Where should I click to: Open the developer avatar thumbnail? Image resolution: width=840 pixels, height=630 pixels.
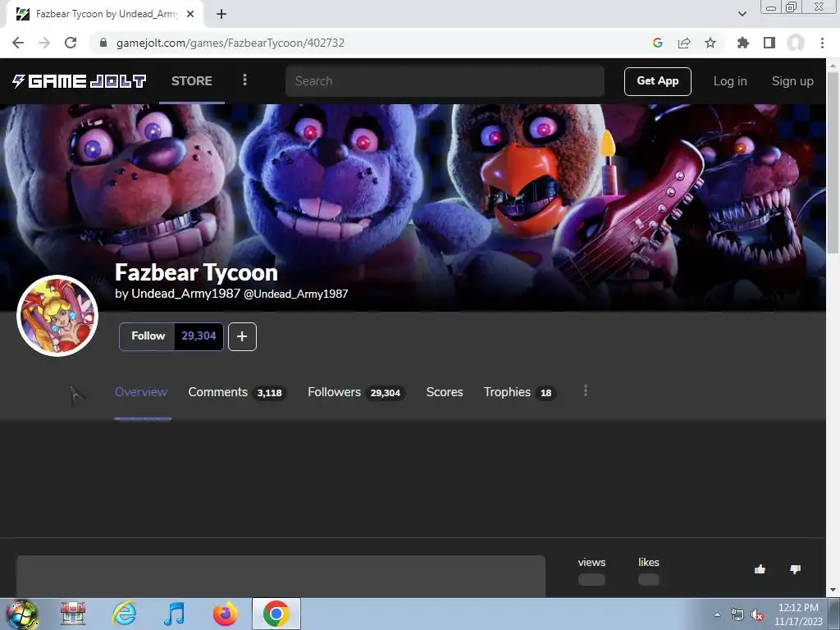[57, 316]
